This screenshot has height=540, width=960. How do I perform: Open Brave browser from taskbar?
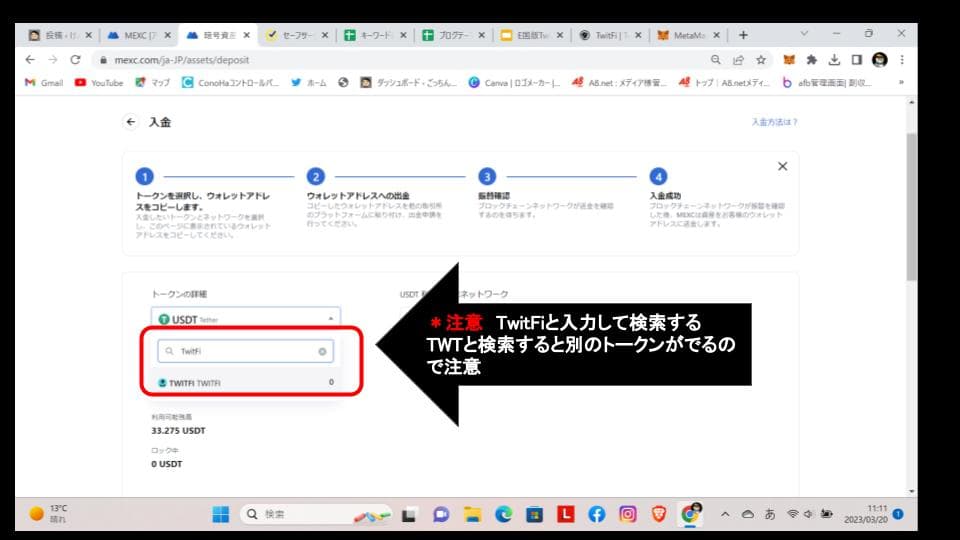(x=659, y=514)
